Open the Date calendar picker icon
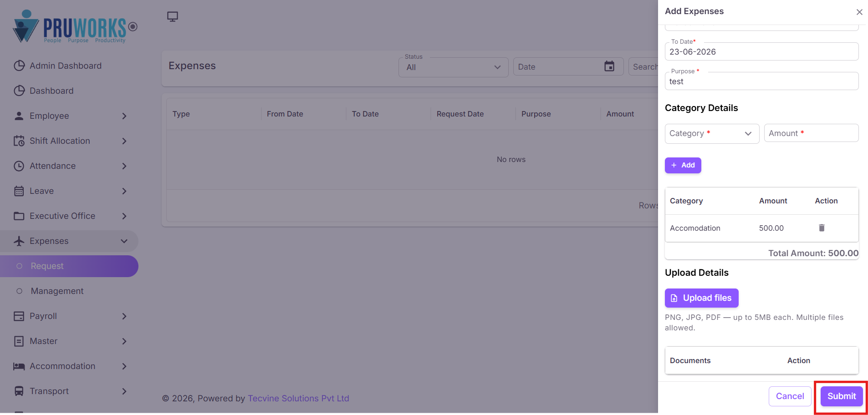Screen dimensions: 868x415 [609, 66]
